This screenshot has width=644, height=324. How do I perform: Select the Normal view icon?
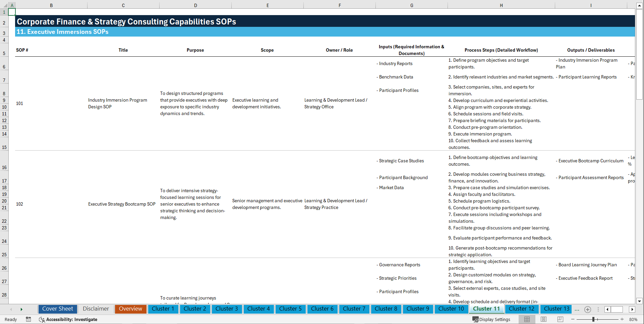526,319
